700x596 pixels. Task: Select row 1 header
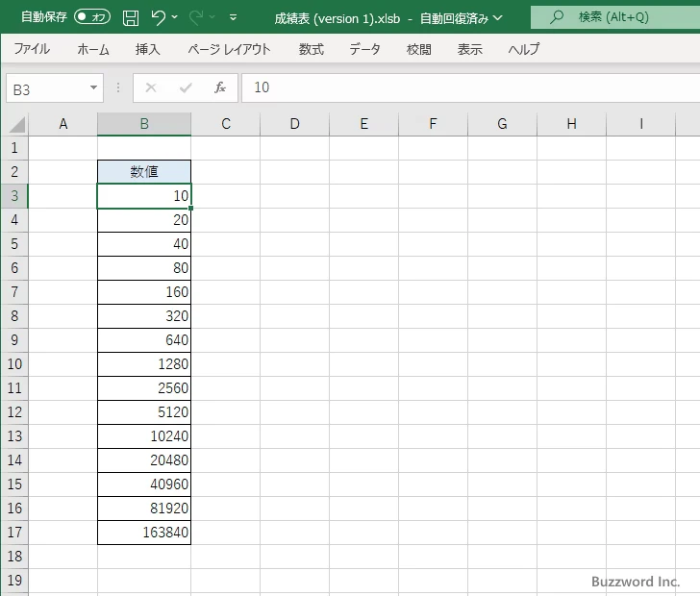tap(14, 148)
